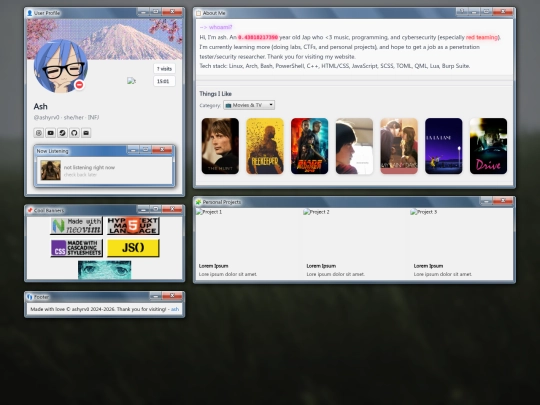Minimize the Cool Banners window
This screenshot has width=540, height=405.
tap(143, 209)
